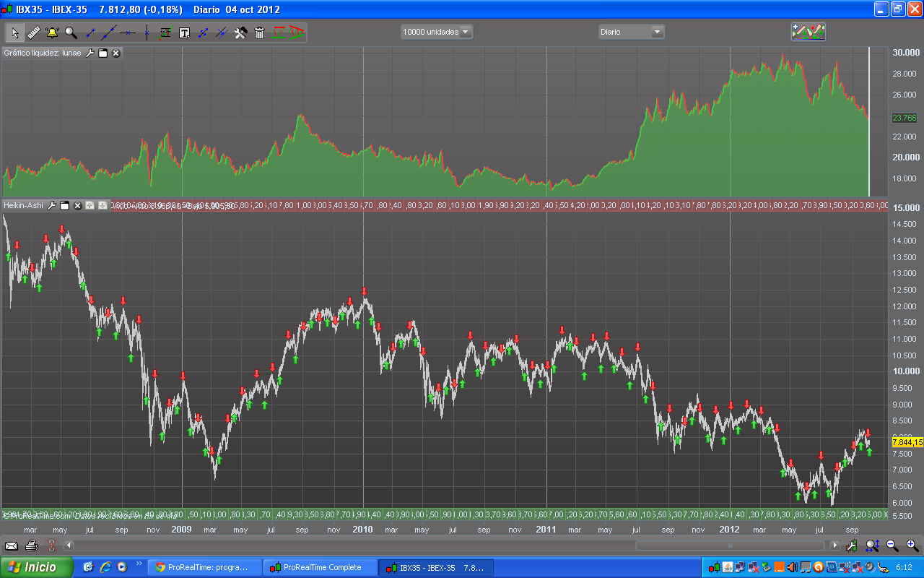Open the Inicio start menu
This screenshot has height=578, width=924.
[36, 567]
